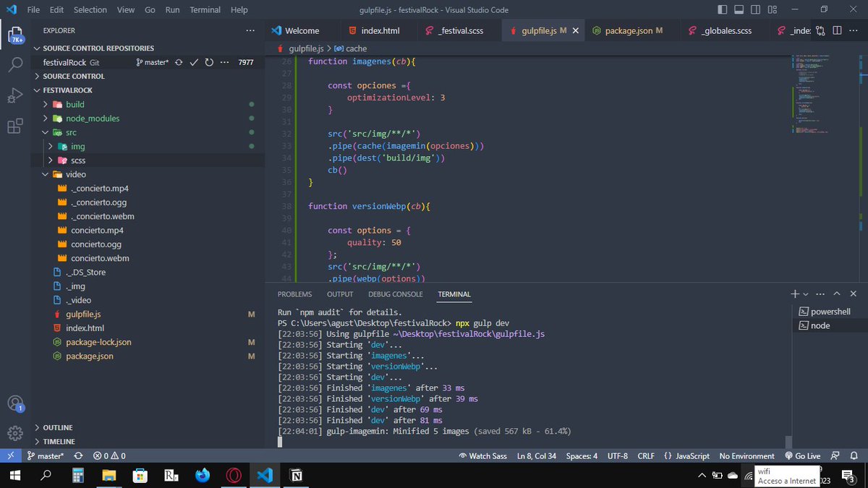Viewport: 868px width, 488px height.
Task: Create a new terminal with plus icon
Action: [794, 294]
